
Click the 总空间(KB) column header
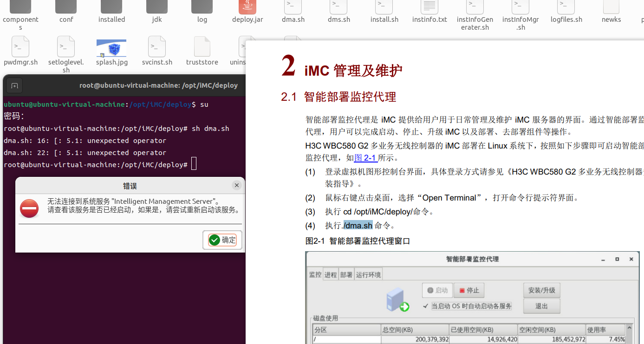[415, 330]
